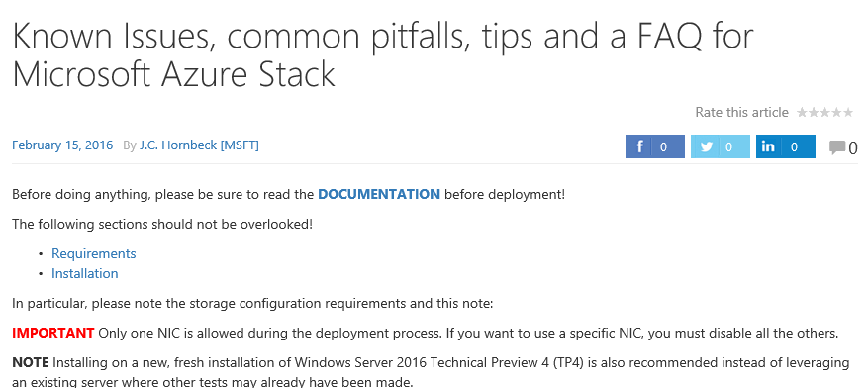Screen dimensions: 868x388
Task: Open the DOCUMENTATION link
Action: (379, 194)
